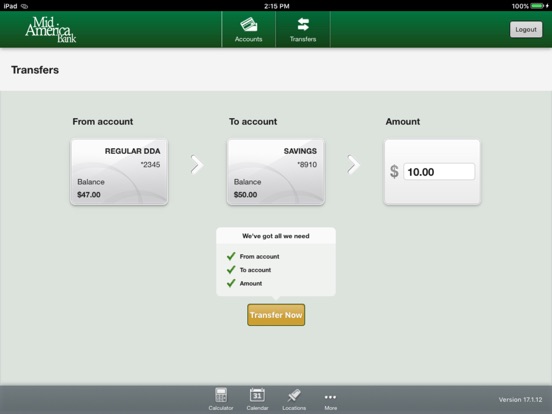
Task: Click the $47.00 balance text
Action: coord(89,195)
